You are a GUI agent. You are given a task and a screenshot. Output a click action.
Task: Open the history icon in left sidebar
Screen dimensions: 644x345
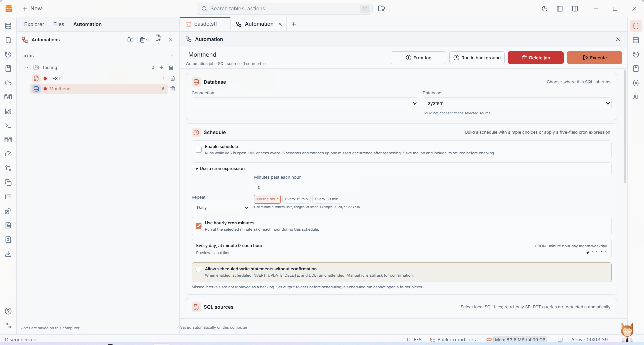8,55
